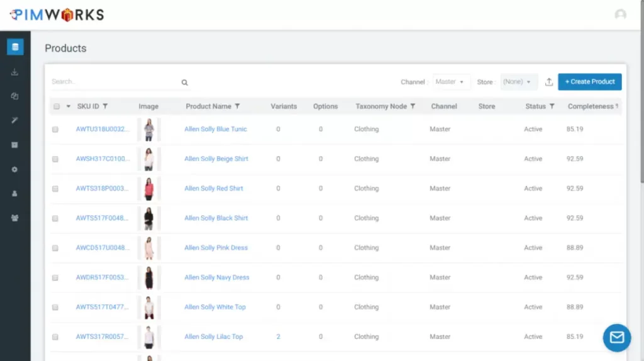This screenshot has height=361, width=644.
Task: Toggle the select-all header checkbox
Action: pyautogui.click(x=57, y=106)
